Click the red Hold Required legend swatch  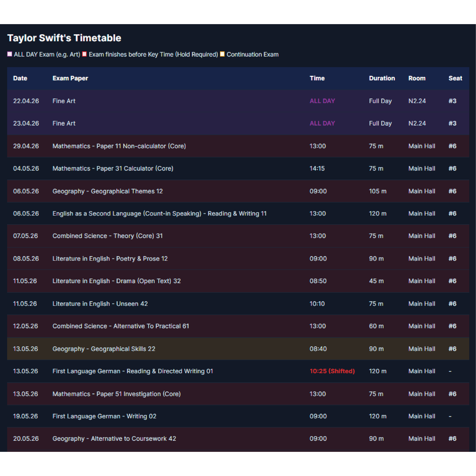pos(84,54)
